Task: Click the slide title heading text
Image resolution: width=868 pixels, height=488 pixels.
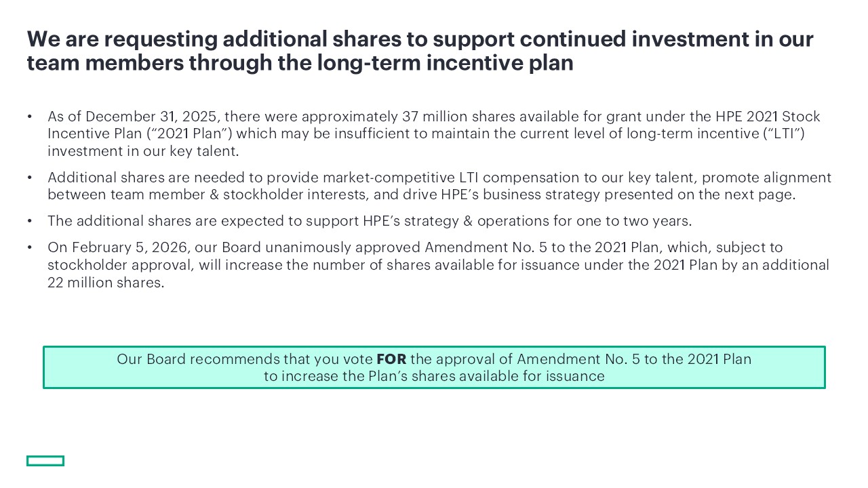Action: [x=420, y=51]
